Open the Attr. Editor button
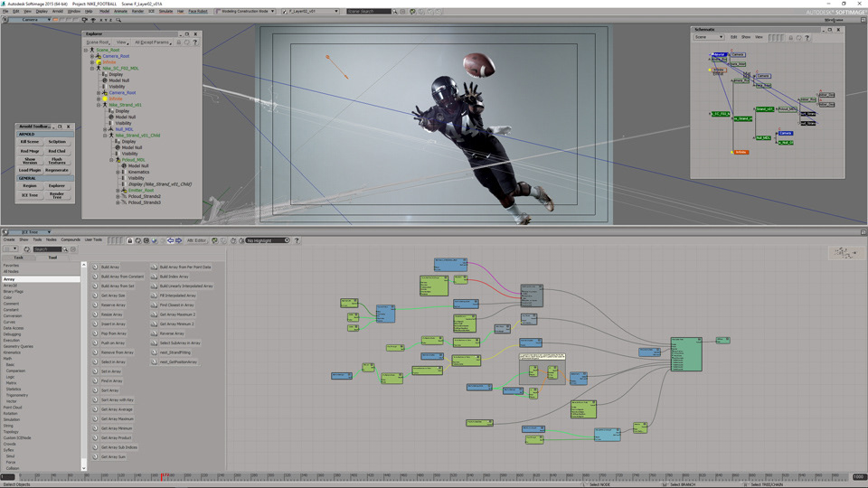This screenshot has width=868, height=488. click(196, 240)
